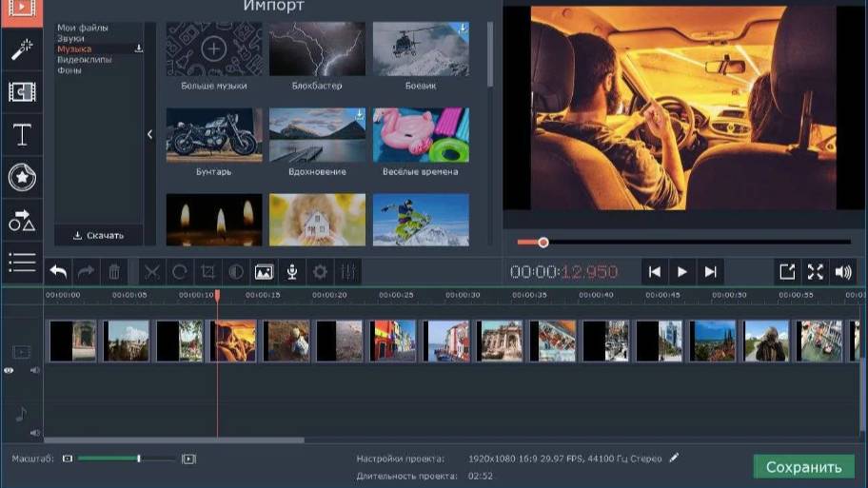Mute the audio track speaker
The image size is (868, 488).
click(x=35, y=433)
